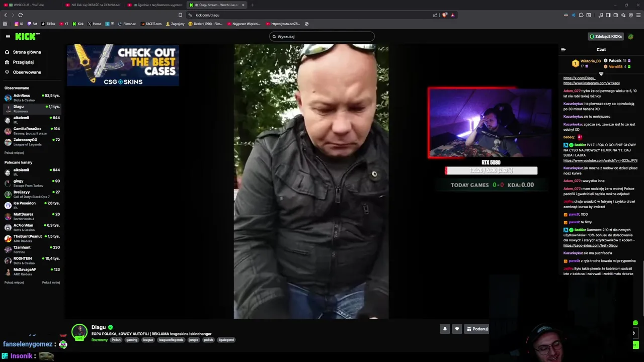This screenshot has height=362, width=644.
Task: Open Brave Rewards triangle icon
Action: pyautogui.click(x=452, y=15)
